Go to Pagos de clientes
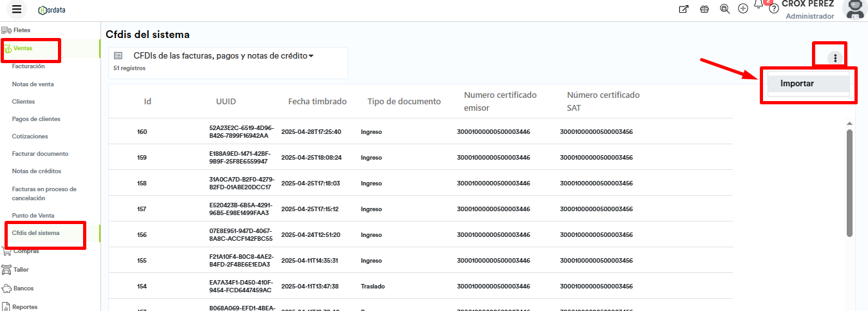868x311 pixels. pos(36,119)
